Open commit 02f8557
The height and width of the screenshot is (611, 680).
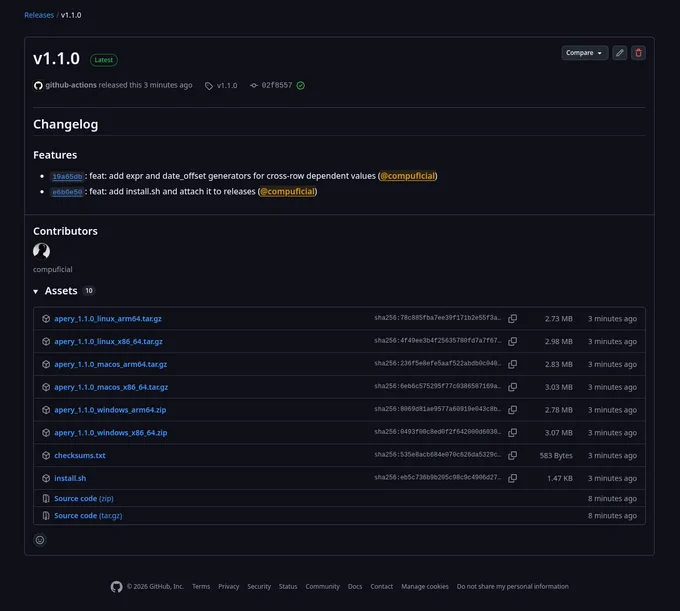coord(277,85)
